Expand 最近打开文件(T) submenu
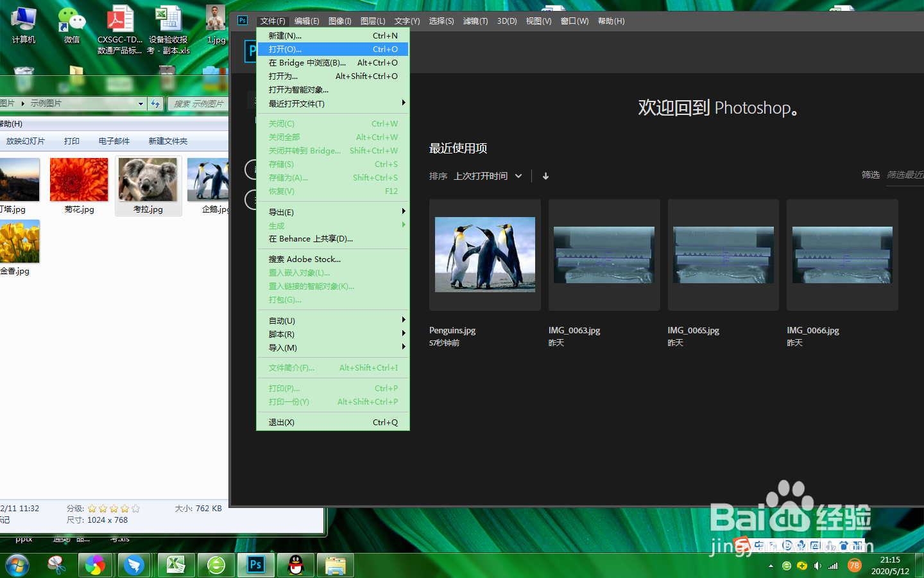 point(332,103)
